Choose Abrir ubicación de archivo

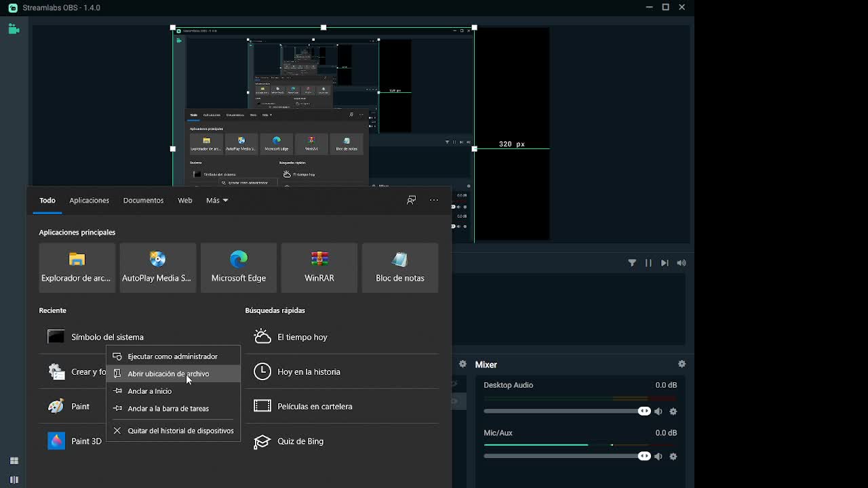[174, 373]
